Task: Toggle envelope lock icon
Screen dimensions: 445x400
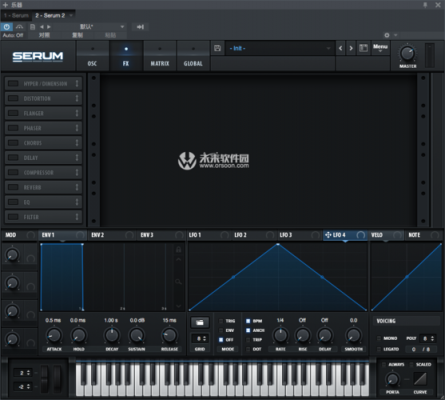Action: click(178, 249)
